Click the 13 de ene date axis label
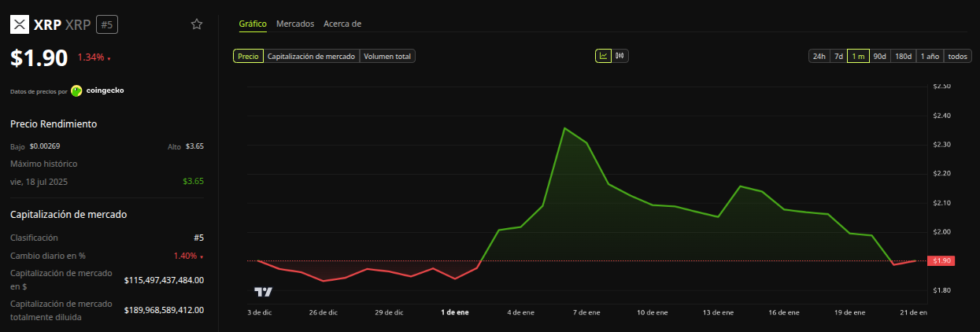The image size is (980, 332). pyautogui.click(x=718, y=312)
